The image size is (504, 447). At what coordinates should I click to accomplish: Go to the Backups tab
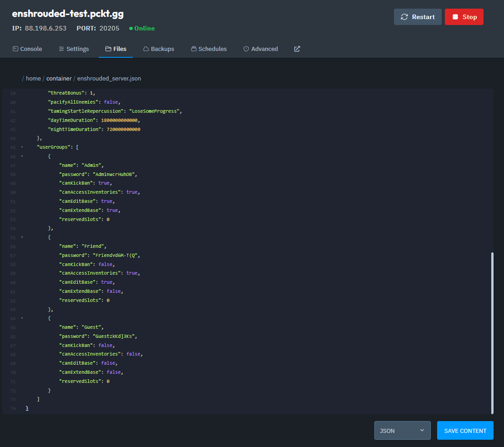(158, 49)
